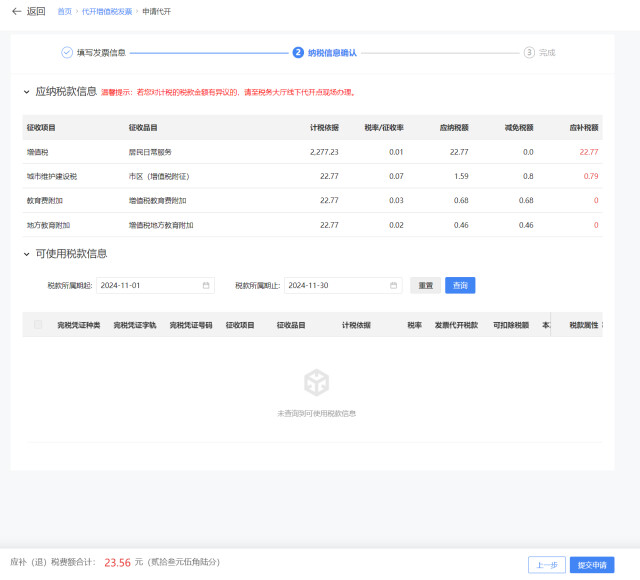The height and width of the screenshot is (580, 640).
Task: Collapse the 应纳税款信息 section
Action: pos(26,92)
